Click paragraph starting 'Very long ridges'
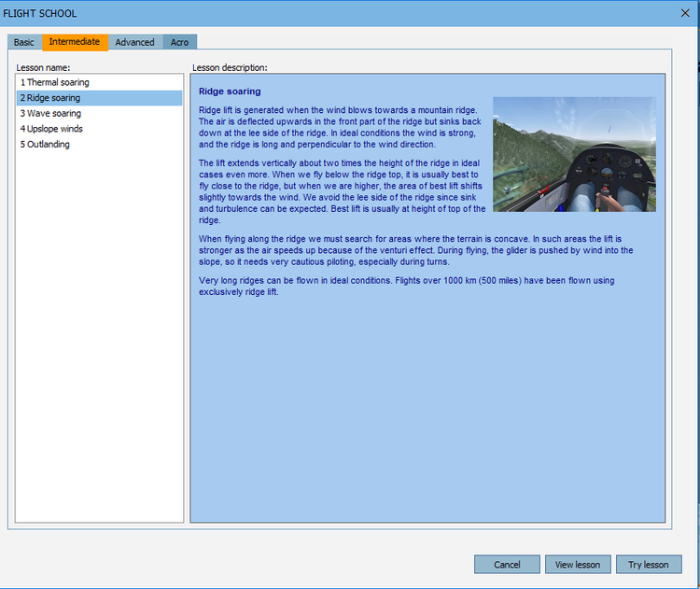Image resolution: width=700 pixels, height=589 pixels. 407,287
